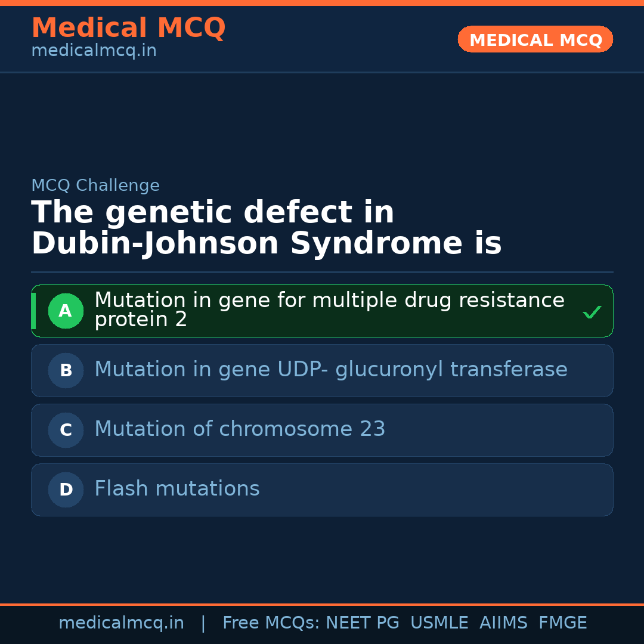644x644 pixels.
Task: Select the D option circle
Action: point(66,490)
